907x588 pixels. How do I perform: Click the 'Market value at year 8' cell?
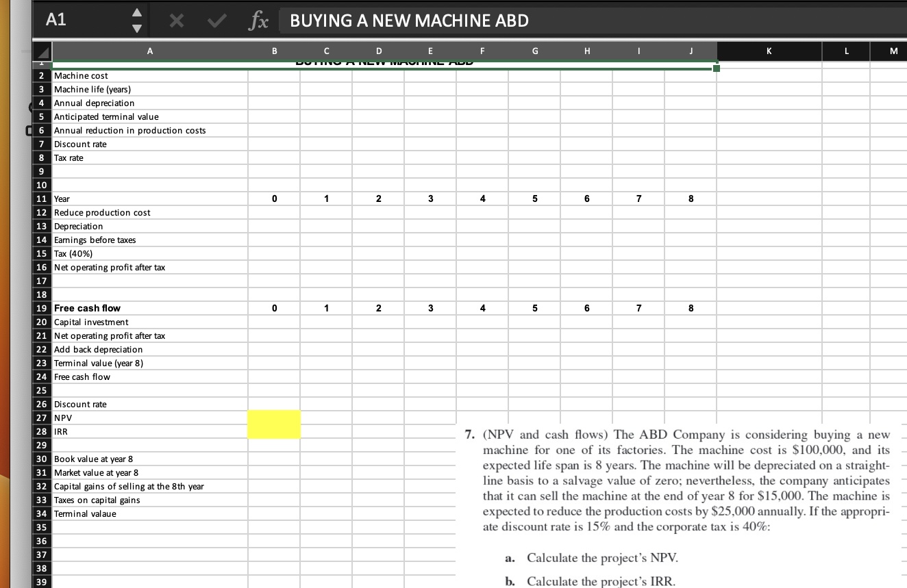(149, 472)
